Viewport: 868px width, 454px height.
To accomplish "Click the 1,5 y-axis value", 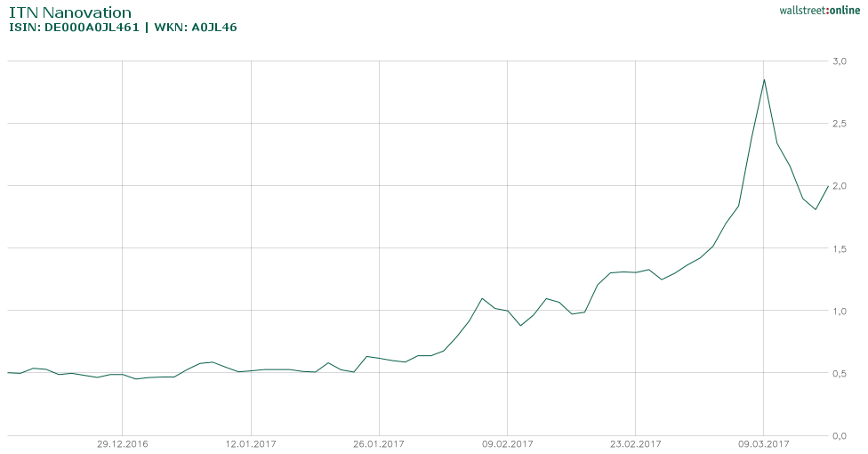I will pos(839,248).
